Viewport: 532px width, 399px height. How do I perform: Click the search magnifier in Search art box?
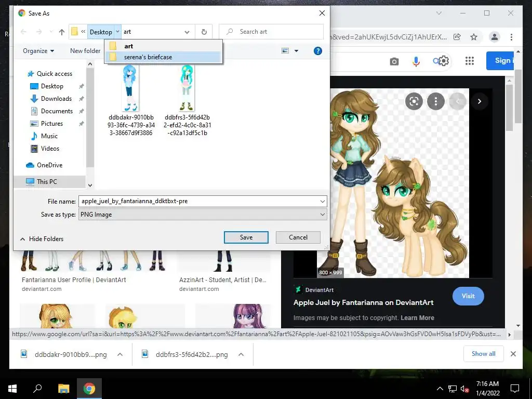pos(230,32)
